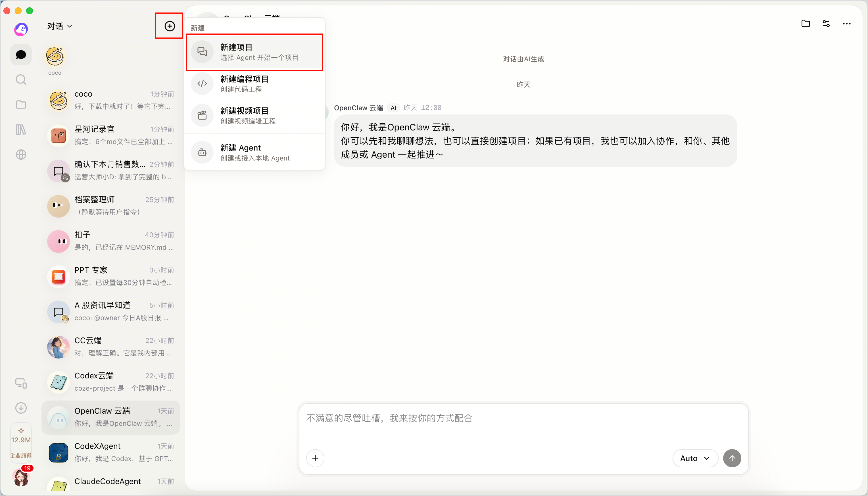This screenshot has width=868, height=496.
Task: Open the three-dot more options menu
Action: 846,24
